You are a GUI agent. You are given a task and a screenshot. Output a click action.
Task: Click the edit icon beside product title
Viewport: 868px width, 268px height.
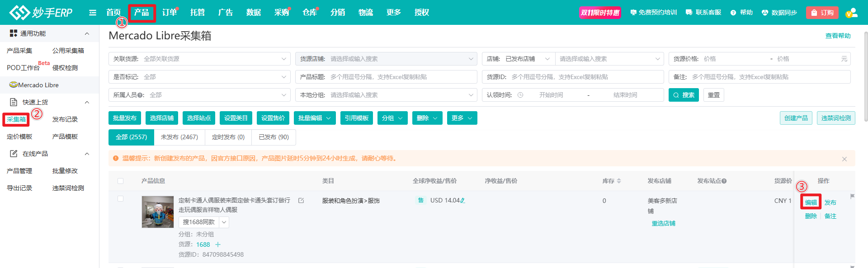pos(301,200)
